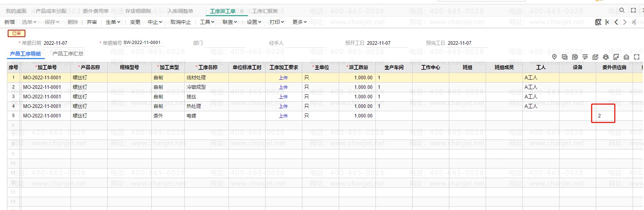Screen dimensions: 644x210
Task: Click the 预完工日 date field
Action: [467, 43]
